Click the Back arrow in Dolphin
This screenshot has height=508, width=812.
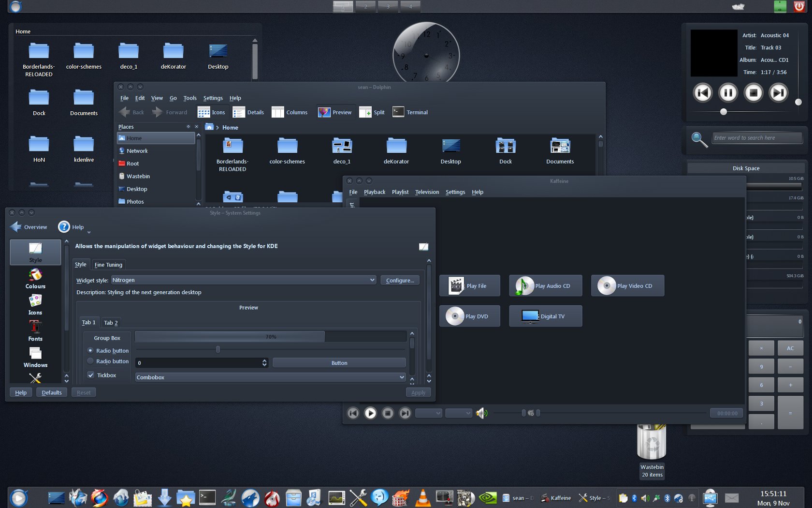[x=131, y=112]
